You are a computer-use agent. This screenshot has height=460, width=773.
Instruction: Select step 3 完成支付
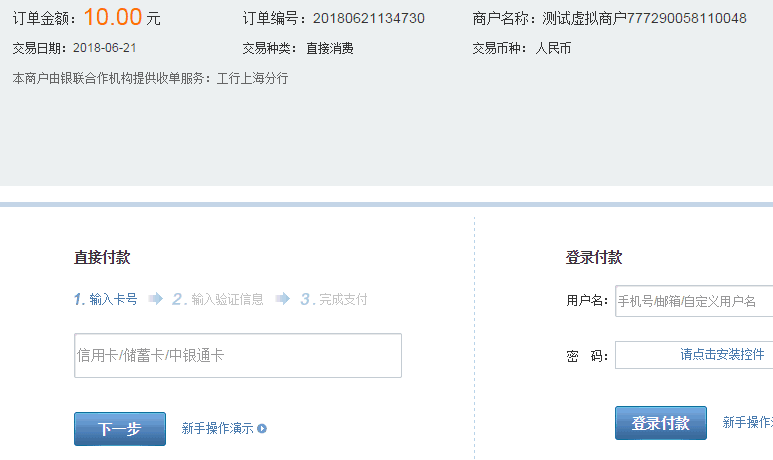click(334, 299)
